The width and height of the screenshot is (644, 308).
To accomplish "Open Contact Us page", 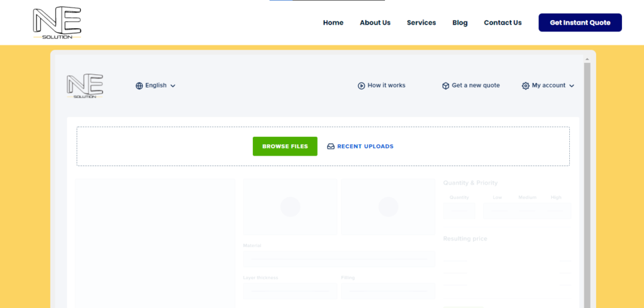I will 502,23.
